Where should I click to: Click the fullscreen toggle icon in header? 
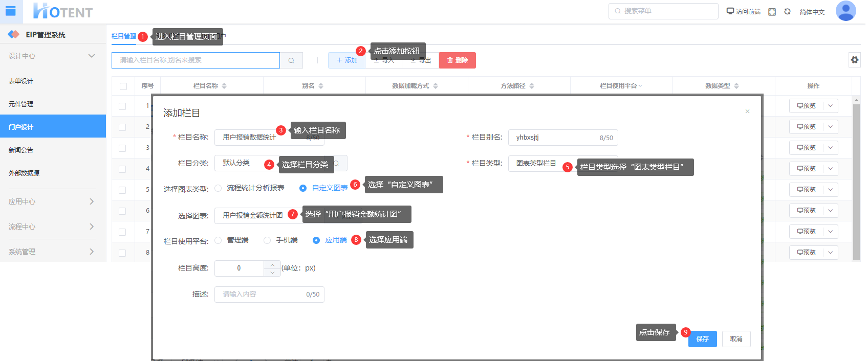772,12
